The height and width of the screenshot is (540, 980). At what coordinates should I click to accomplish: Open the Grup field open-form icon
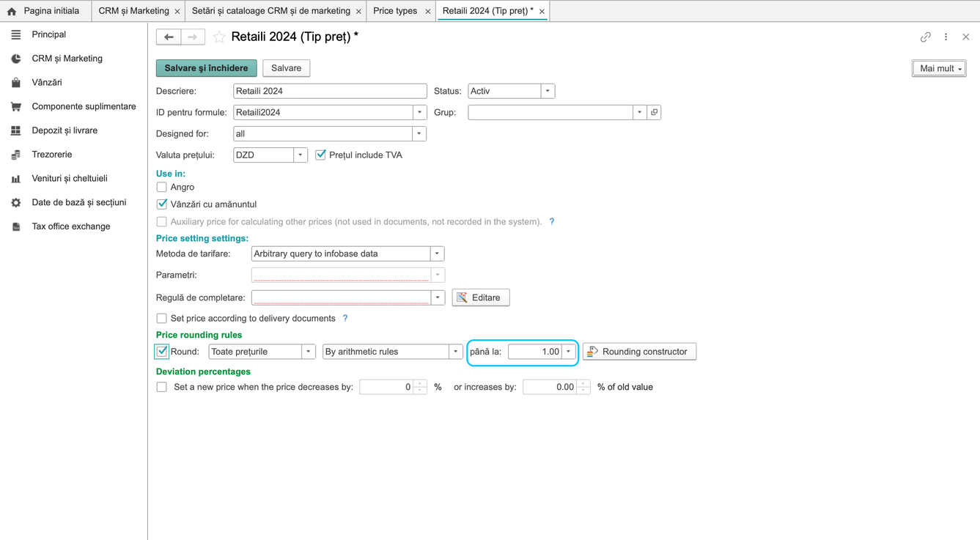[x=654, y=112]
